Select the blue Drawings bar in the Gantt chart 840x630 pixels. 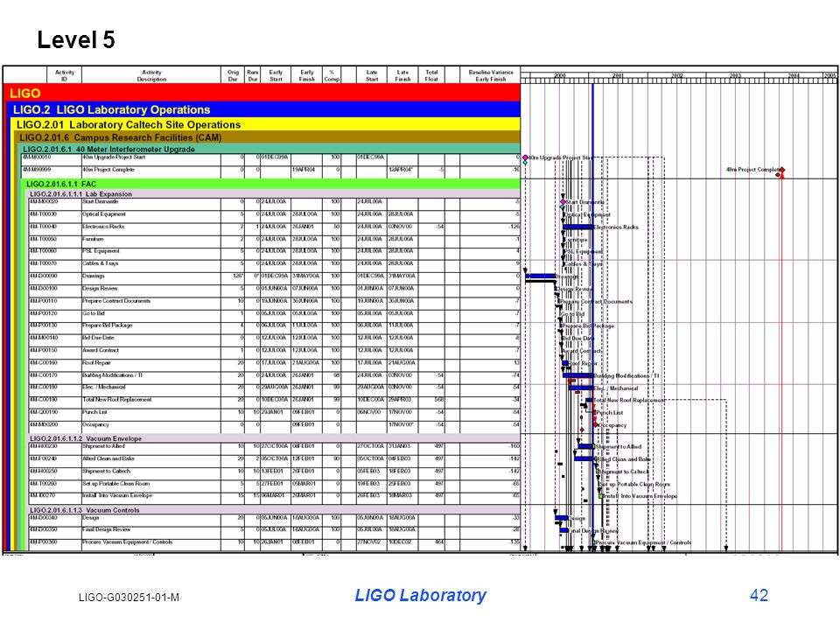(541, 276)
